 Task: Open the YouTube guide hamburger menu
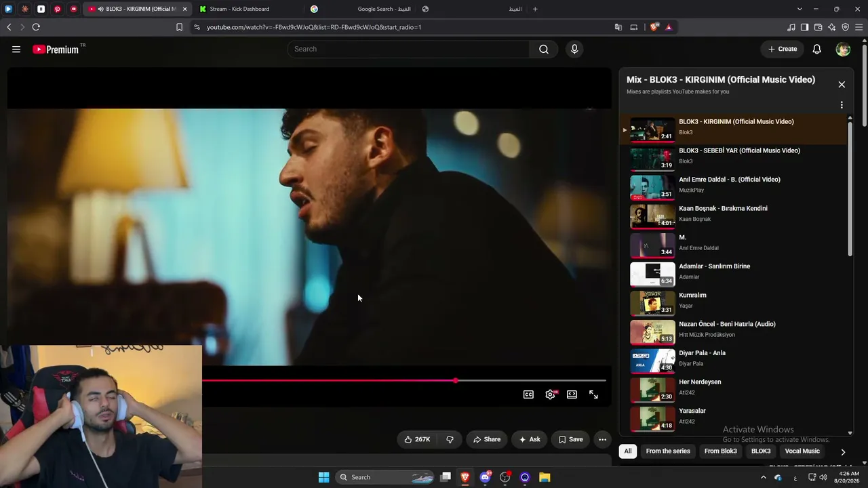click(x=16, y=49)
